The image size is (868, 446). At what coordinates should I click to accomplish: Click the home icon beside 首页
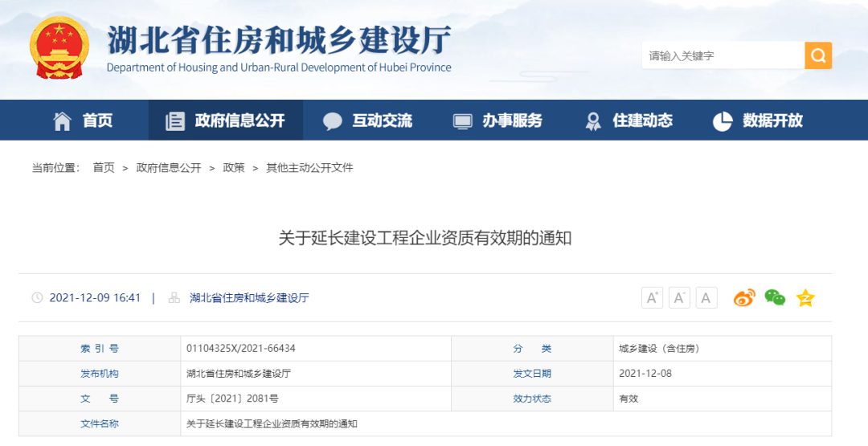[62, 121]
